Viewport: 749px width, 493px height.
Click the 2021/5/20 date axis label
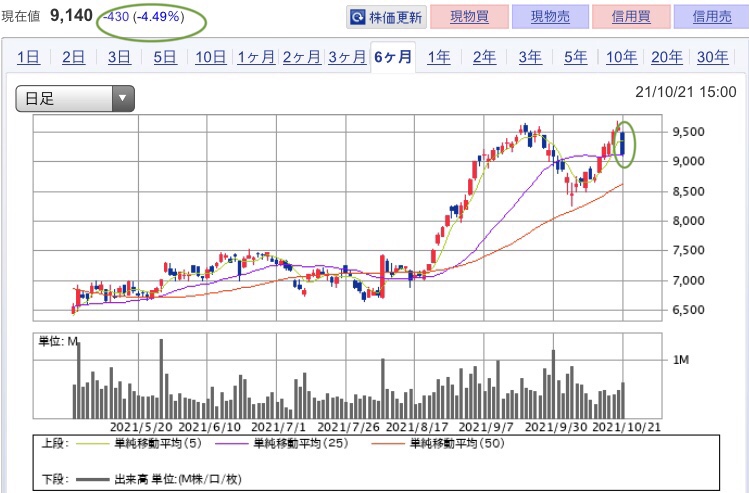[141, 427]
